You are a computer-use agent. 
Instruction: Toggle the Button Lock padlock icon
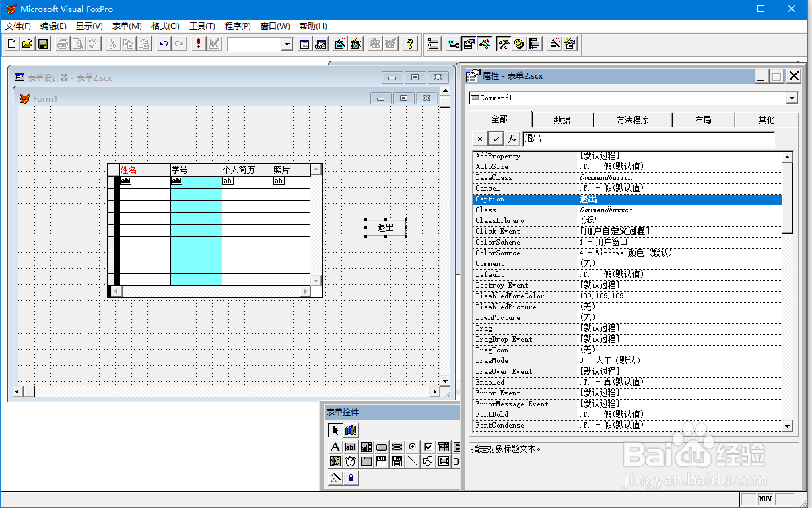pyautogui.click(x=351, y=478)
